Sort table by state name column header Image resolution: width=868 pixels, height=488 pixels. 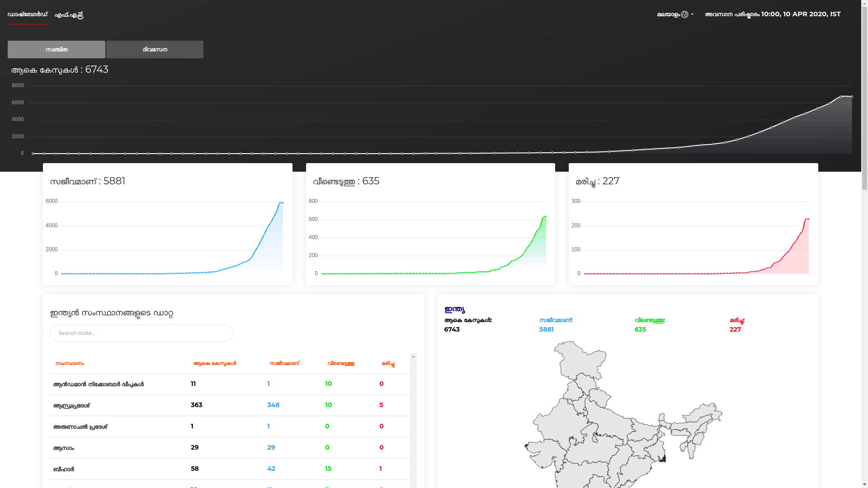point(70,364)
